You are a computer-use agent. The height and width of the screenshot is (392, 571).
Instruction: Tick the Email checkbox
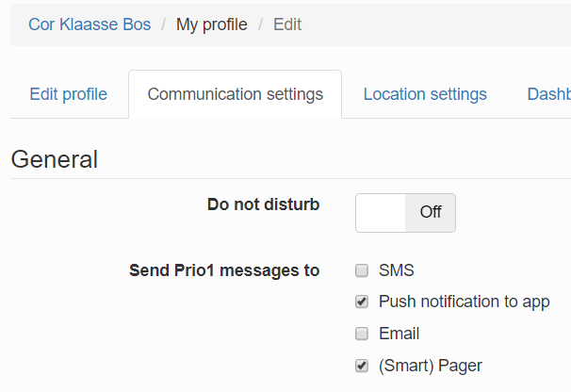[x=362, y=334]
